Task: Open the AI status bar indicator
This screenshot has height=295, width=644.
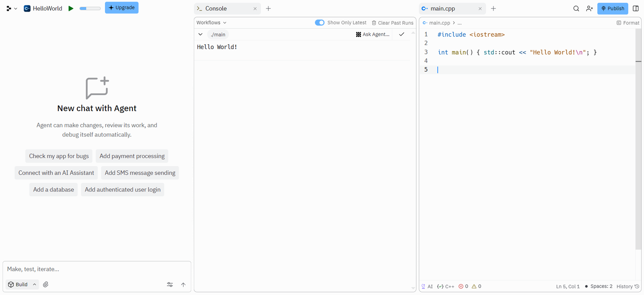Action: tap(427, 287)
